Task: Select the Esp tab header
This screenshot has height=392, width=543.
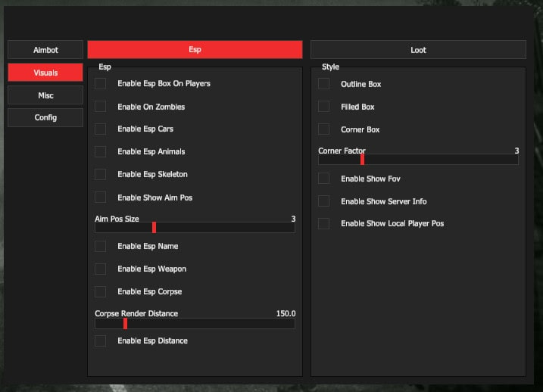Action: (x=195, y=50)
